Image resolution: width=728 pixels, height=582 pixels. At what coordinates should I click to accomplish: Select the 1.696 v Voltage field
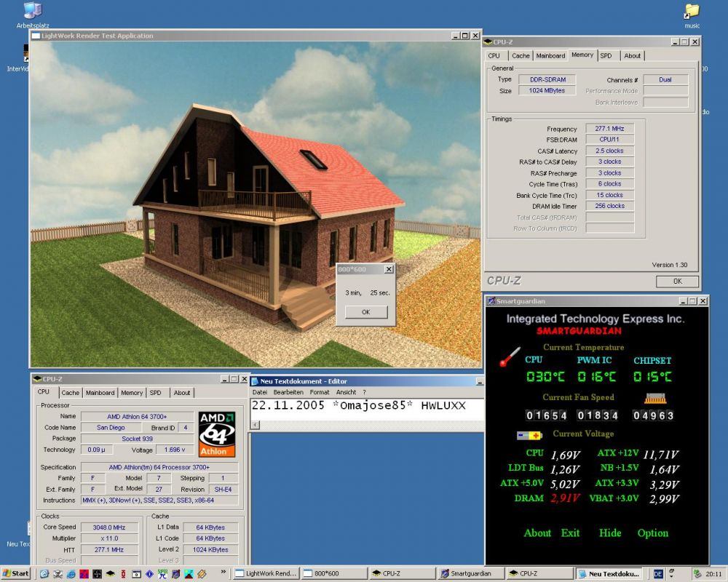174,450
